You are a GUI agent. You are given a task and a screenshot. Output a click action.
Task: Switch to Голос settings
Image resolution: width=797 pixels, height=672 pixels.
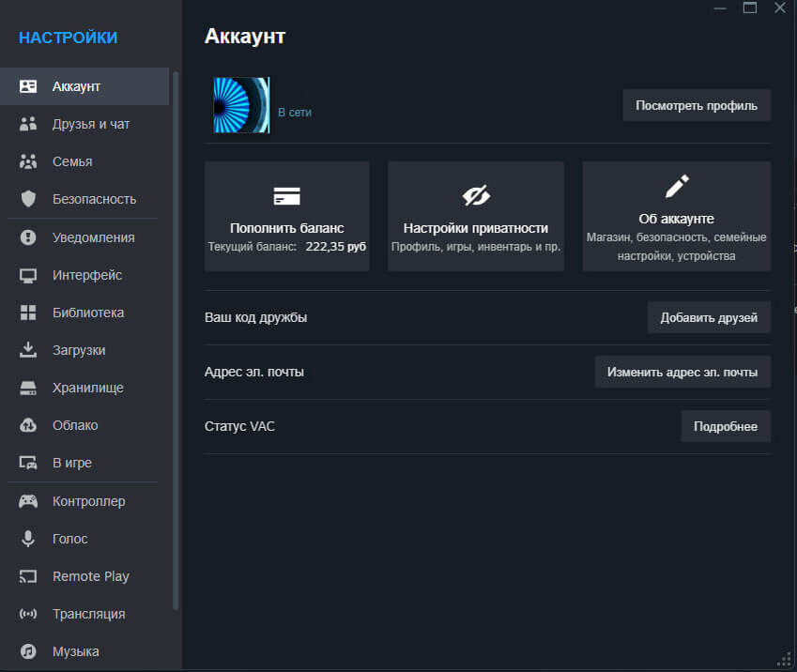tap(84, 539)
